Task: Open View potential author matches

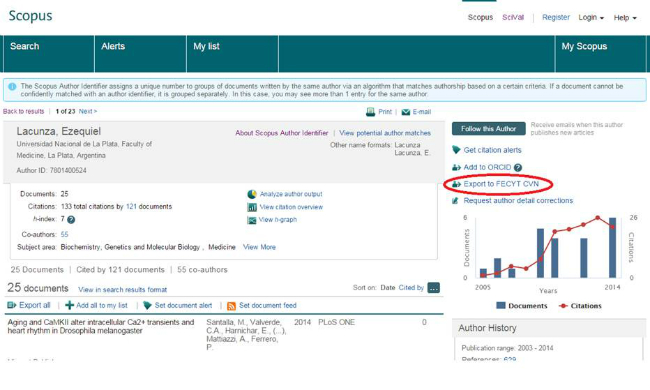Action: (385, 133)
